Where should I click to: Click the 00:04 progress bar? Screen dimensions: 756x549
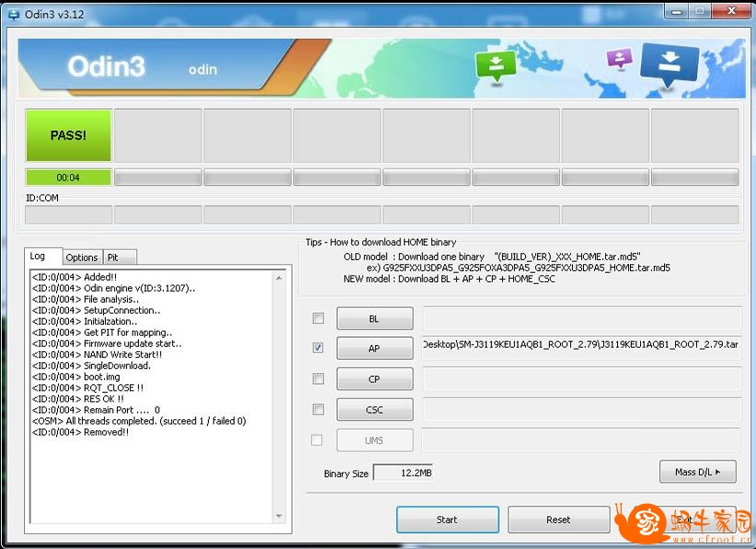click(68, 177)
